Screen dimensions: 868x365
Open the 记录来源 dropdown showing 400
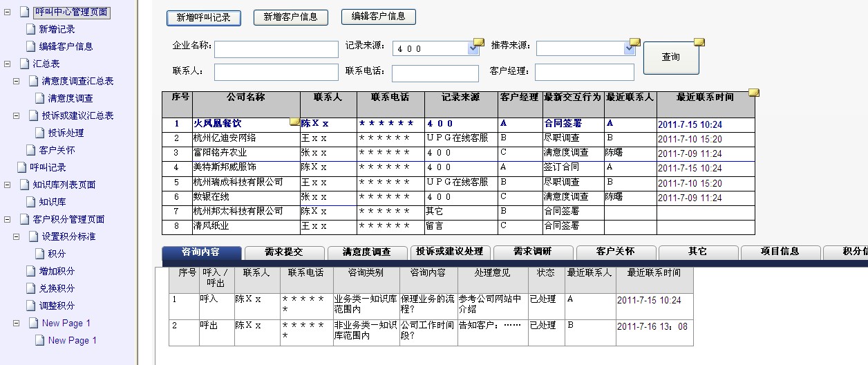[435, 48]
